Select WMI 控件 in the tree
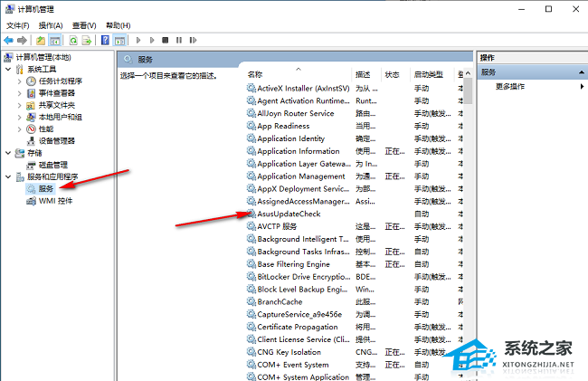588x381 pixels. click(55, 201)
